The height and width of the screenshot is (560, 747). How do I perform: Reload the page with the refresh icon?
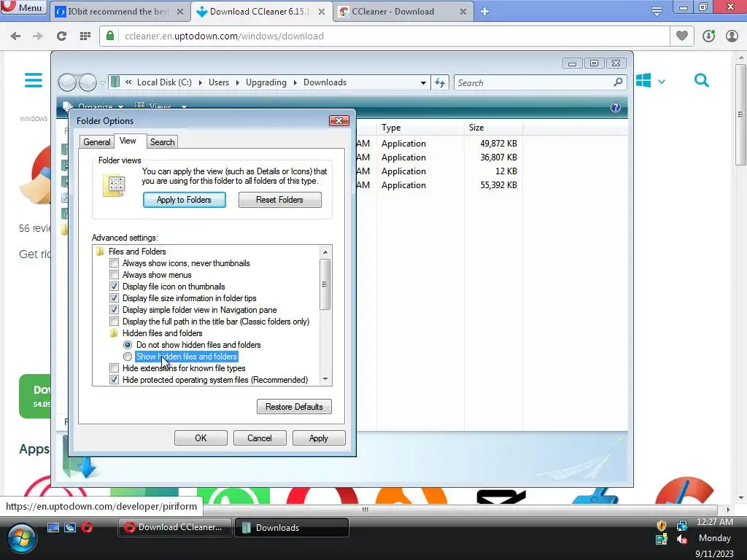[x=61, y=36]
